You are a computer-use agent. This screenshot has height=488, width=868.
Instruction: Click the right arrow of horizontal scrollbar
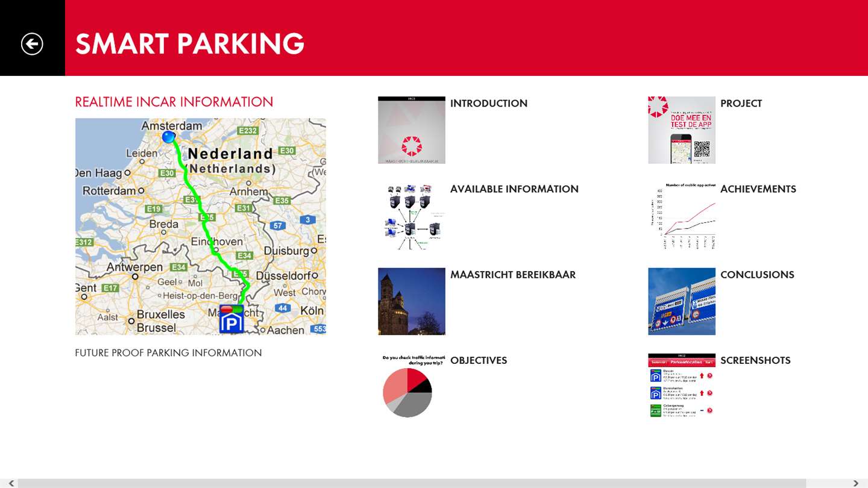tap(855, 483)
